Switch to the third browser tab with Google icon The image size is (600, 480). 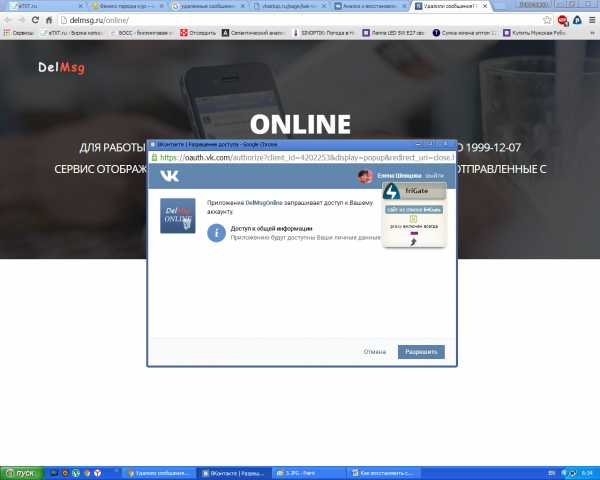click(209, 6)
